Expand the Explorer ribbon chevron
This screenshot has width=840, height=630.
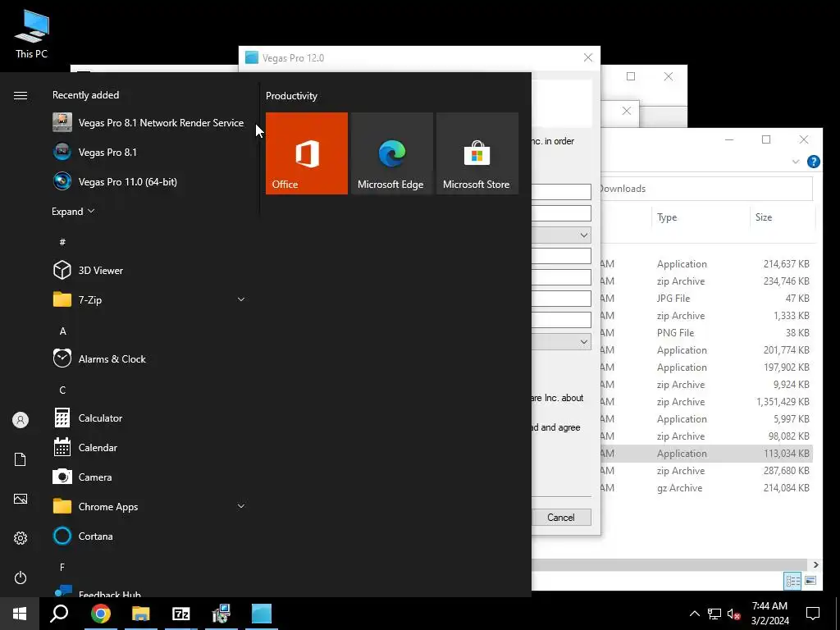pos(796,162)
